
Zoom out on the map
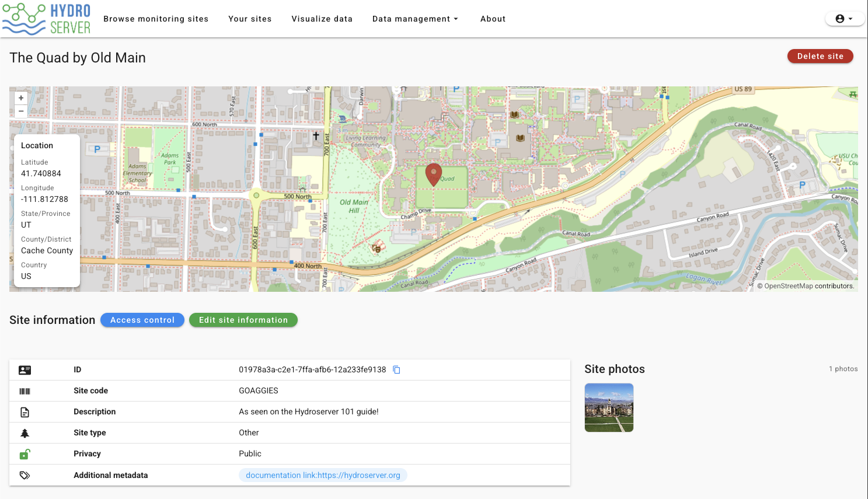21,111
